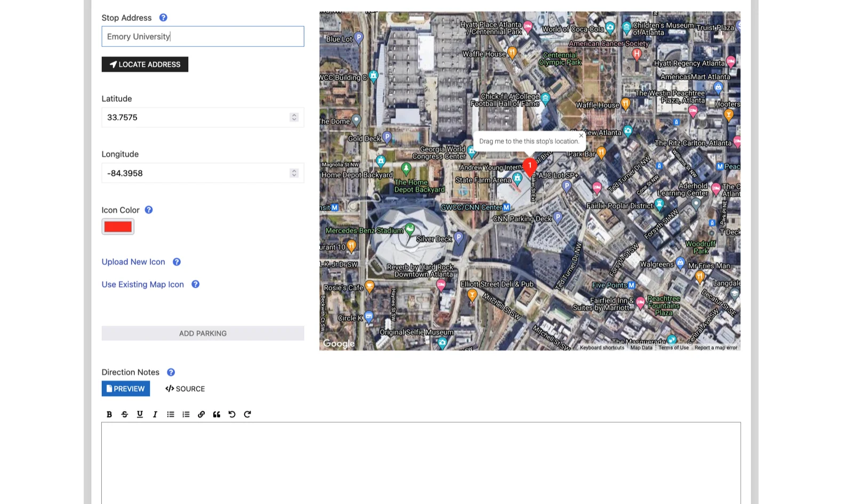Open the map Terms of Use link
The width and height of the screenshot is (853, 504).
click(x=673, y=348)
